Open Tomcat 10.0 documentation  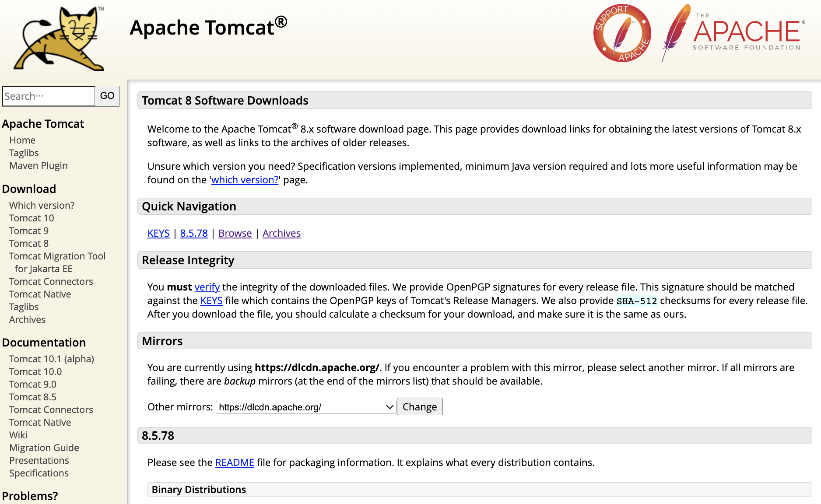click(x=35, y=371)
